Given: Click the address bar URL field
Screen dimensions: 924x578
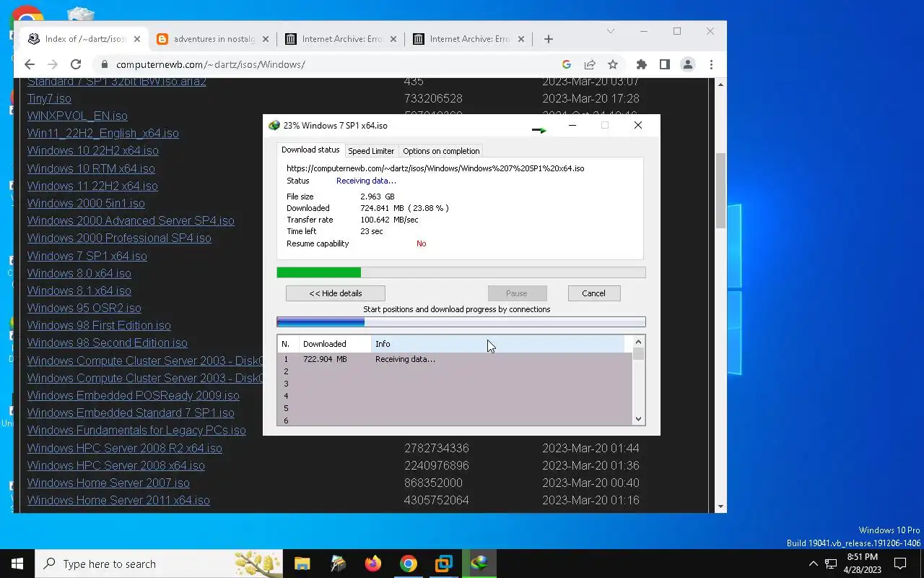Looking at the screenshot, I should (x=332, y=64).
